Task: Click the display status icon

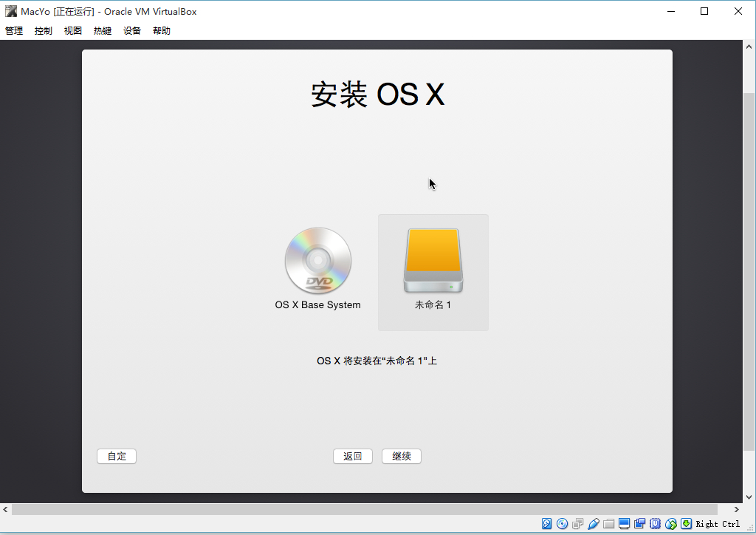Action: 624,523
